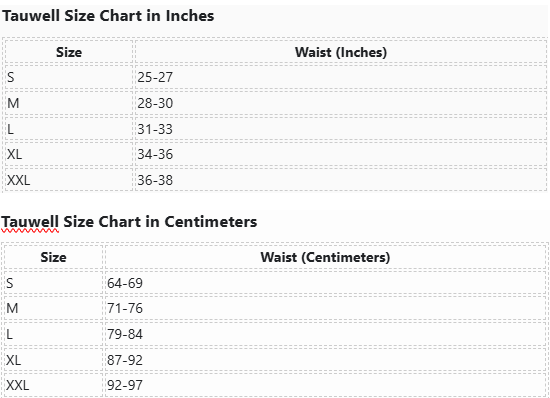
Task: Select the 'Waist (Inches)' column header
Action: pos(341,52)
